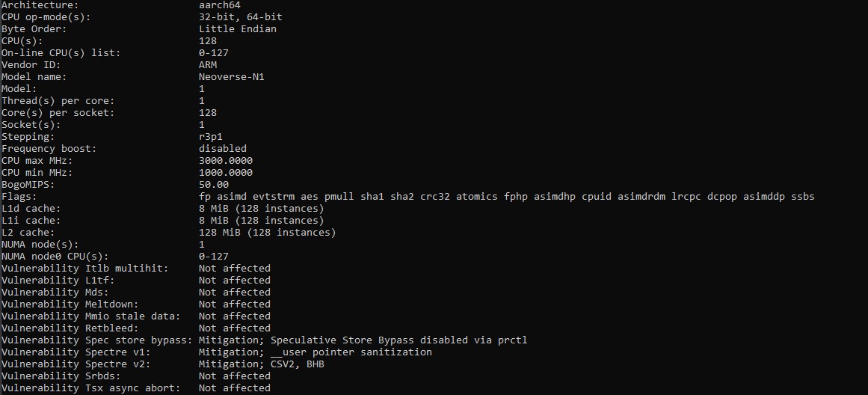The height and width of the screenshot is (395, 868).
Task: Click the Vendor ID value ARM
Action: coord(207,64)
